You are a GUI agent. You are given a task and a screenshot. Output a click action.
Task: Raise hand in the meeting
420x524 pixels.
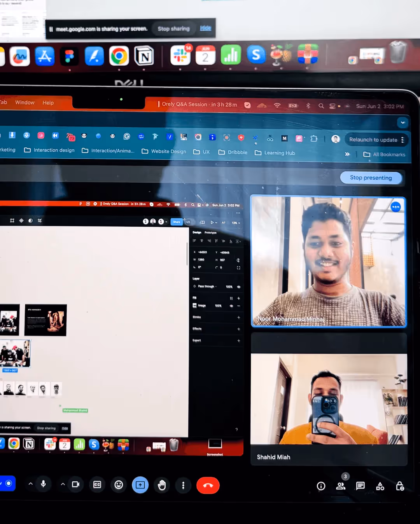click(x=162, y=485)
